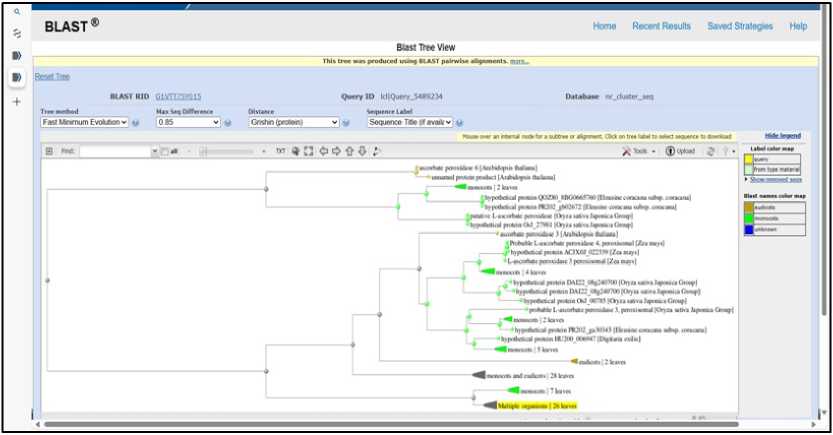Click help icon beside Sequence Label dropdown
Image resolution: width=833 pixels, height=435 pixels.
click(x=460, y=123)
